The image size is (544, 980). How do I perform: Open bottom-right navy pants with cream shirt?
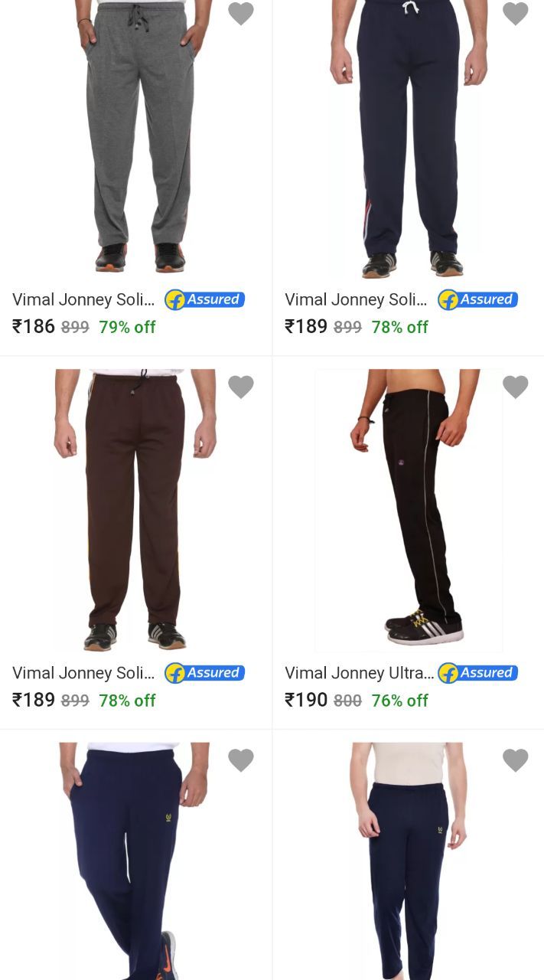point(408,861)
